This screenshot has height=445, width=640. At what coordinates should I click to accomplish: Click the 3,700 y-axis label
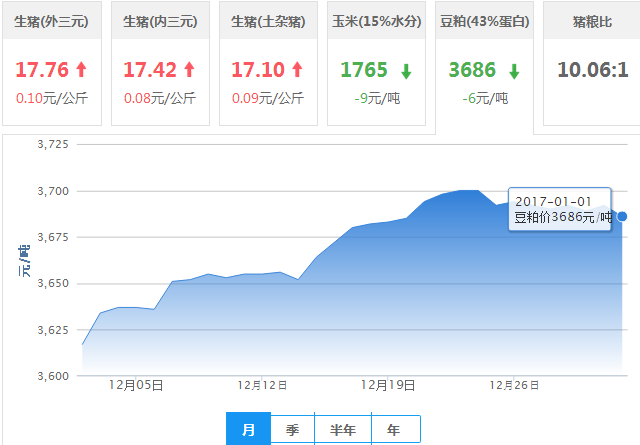53,191
